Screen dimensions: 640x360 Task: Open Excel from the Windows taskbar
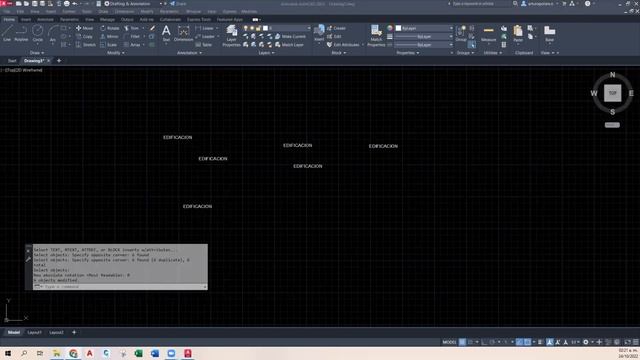tap(138, 353)
